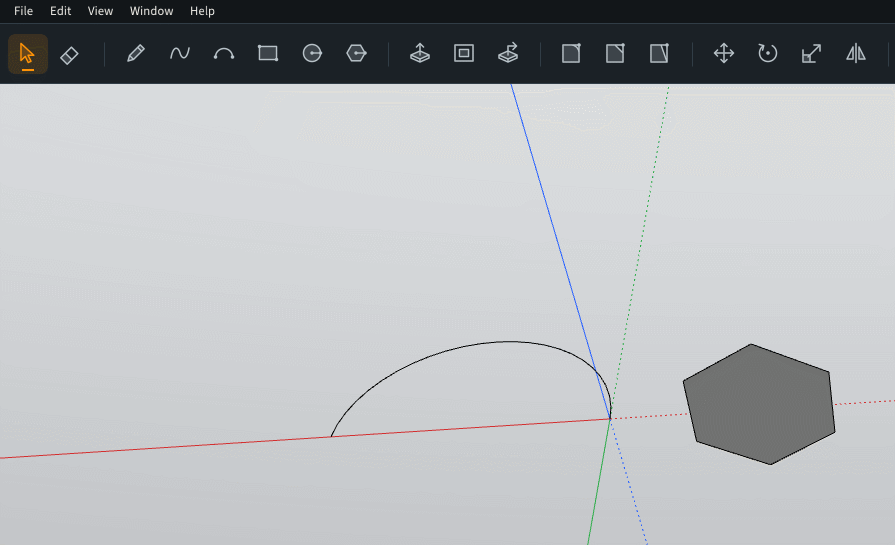The width and height of the screenshot is (895, 545).
Task: Click the square icon with diagonal line
Action: (659, 54)
